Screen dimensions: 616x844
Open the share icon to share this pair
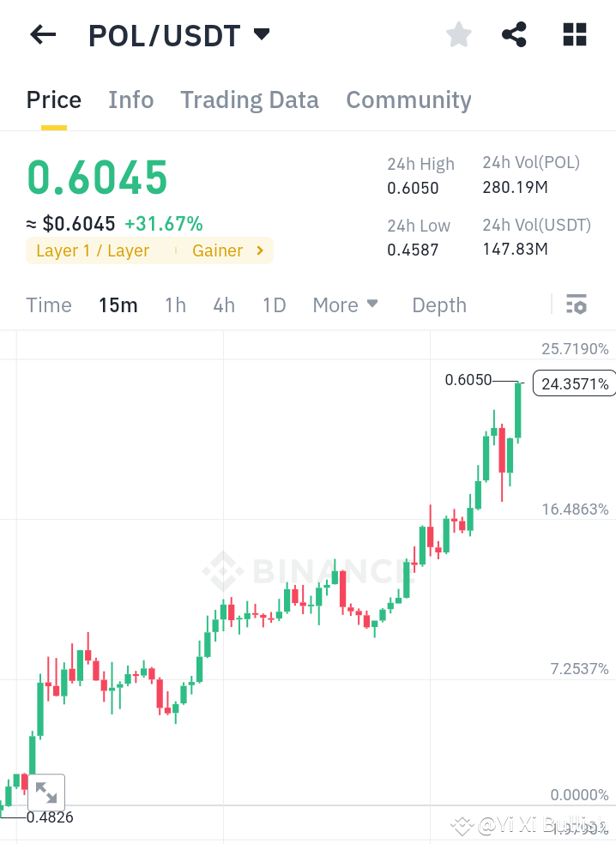pos(514,34)
